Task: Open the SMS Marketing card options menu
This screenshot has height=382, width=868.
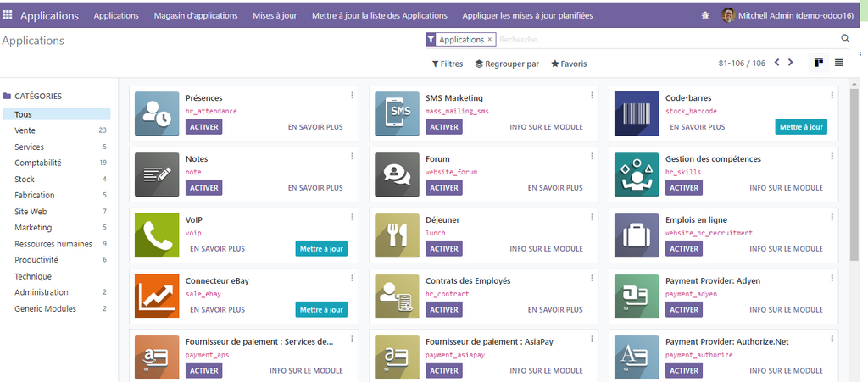Action: [x=592, y=95]
